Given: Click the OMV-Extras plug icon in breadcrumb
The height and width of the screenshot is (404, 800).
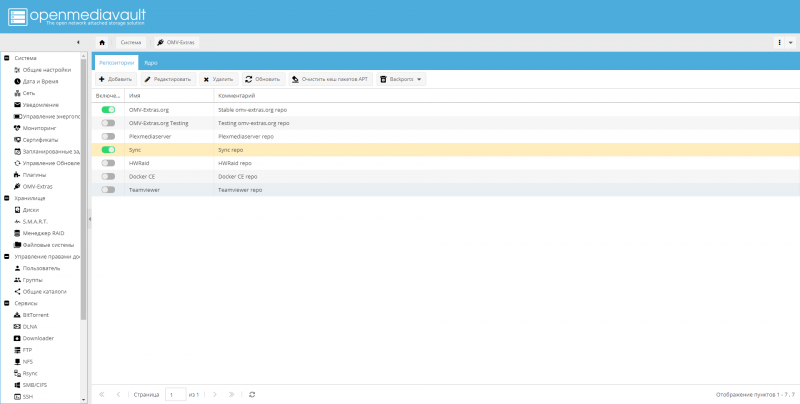Looking at the screenshot, I should pyautogui.click(x=160, y=42).
